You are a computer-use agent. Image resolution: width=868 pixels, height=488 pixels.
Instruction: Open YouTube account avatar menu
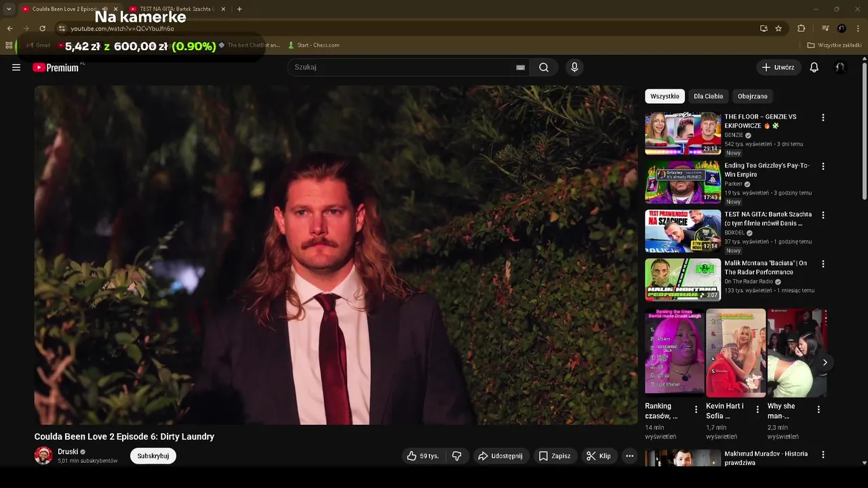tap(840, 67)
